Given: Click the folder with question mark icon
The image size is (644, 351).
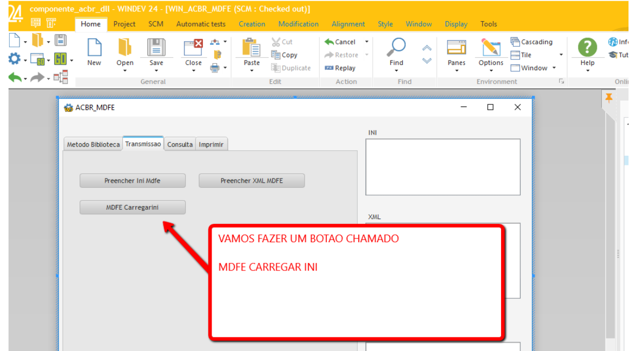Looking at the screenshot, I should pos(217,55).
